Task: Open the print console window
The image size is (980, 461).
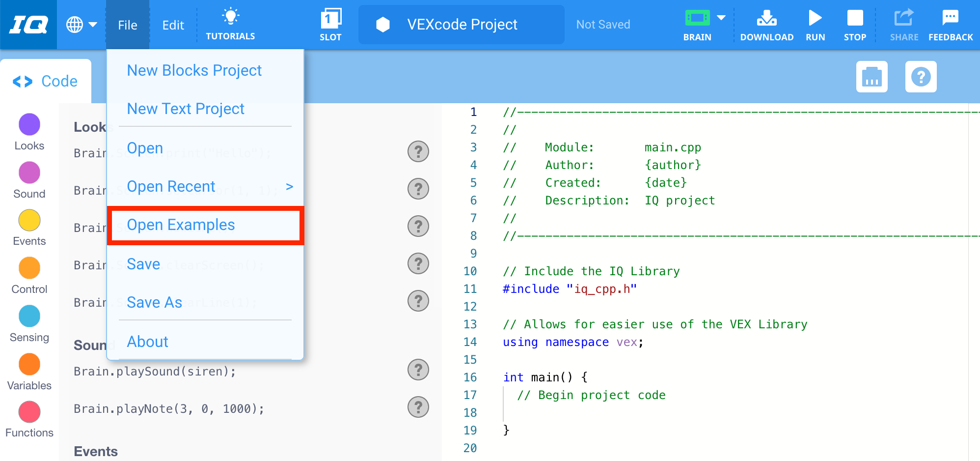Action: pyautogui.click(x=872, y=77)
